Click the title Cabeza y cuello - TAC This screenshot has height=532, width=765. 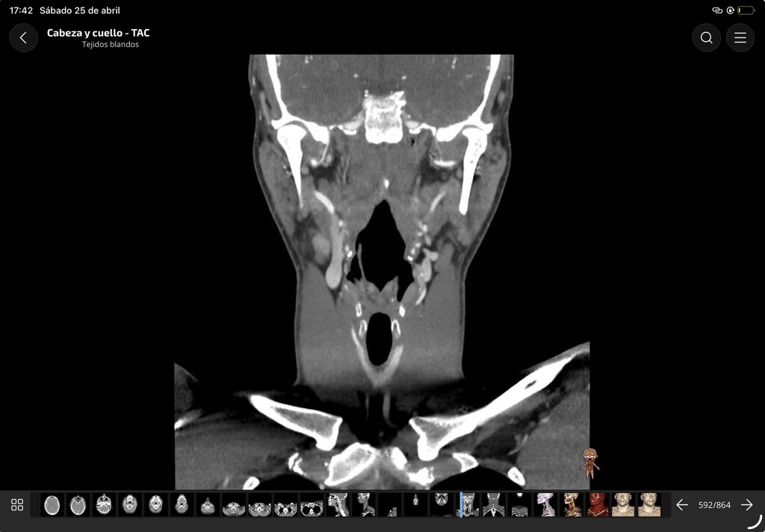(98, 33)
